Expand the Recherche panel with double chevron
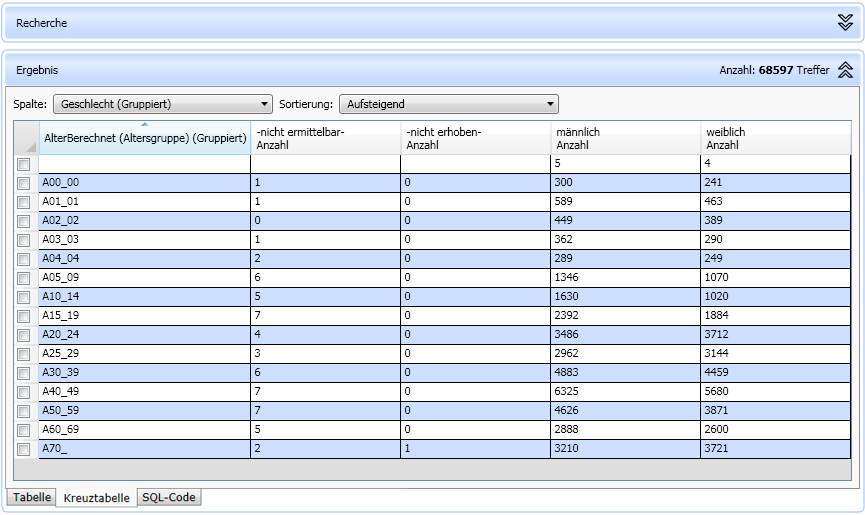The image size is (865, 515). (845, 22)
